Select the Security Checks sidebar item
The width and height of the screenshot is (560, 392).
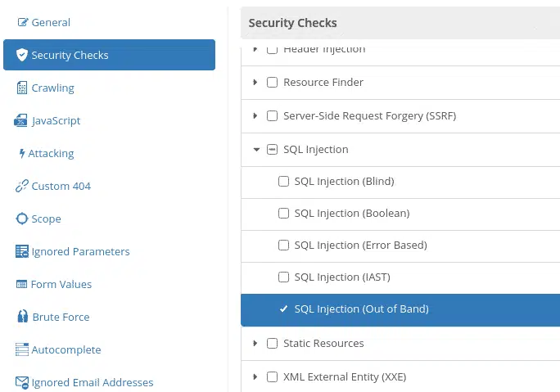109,55
